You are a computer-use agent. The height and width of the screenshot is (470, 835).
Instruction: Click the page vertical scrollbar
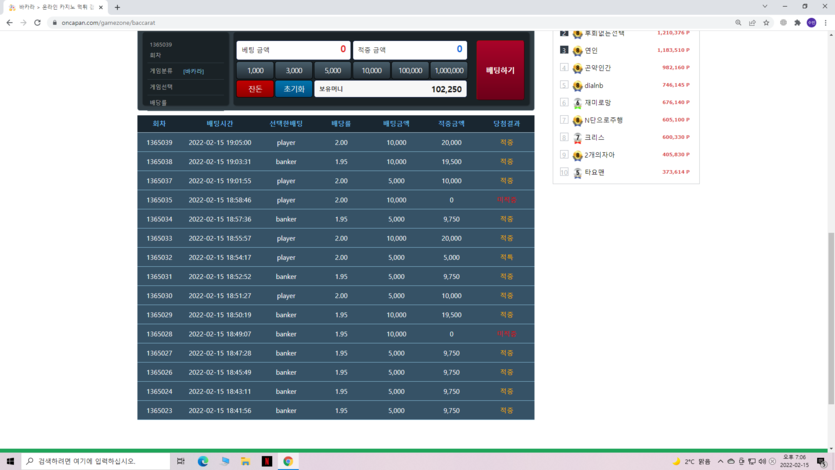tap(831, 318)
